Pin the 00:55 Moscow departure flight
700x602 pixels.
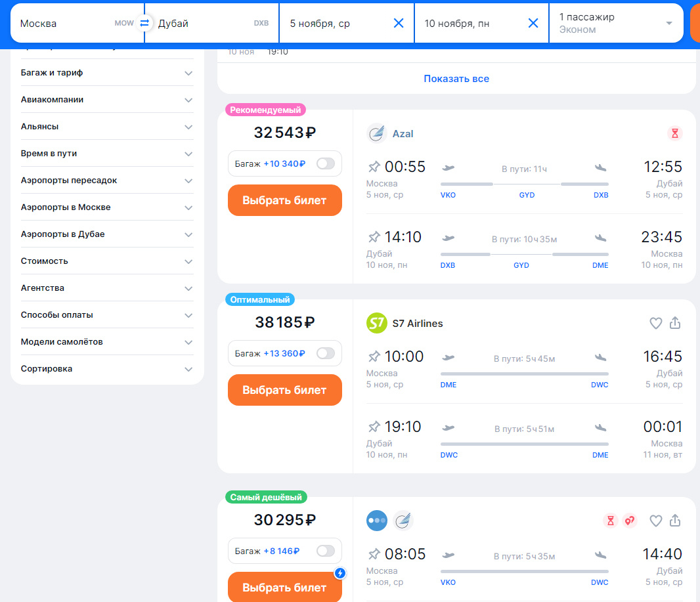(374, 167)
